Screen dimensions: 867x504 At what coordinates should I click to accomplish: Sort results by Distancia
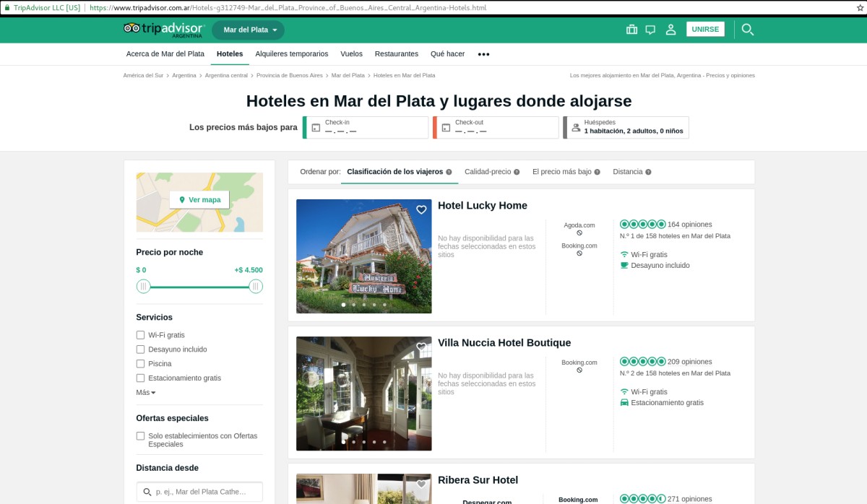[x=628, y=172]
